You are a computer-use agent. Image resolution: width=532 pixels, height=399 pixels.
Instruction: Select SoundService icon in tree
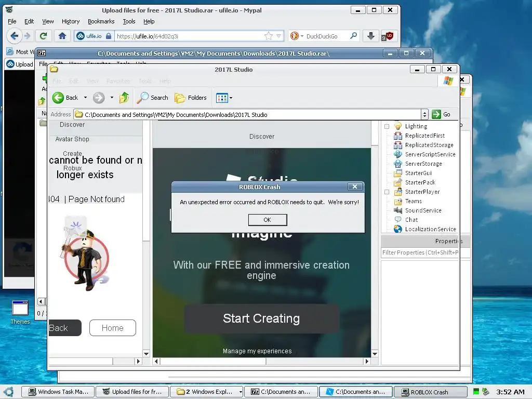tap(397, 210)
